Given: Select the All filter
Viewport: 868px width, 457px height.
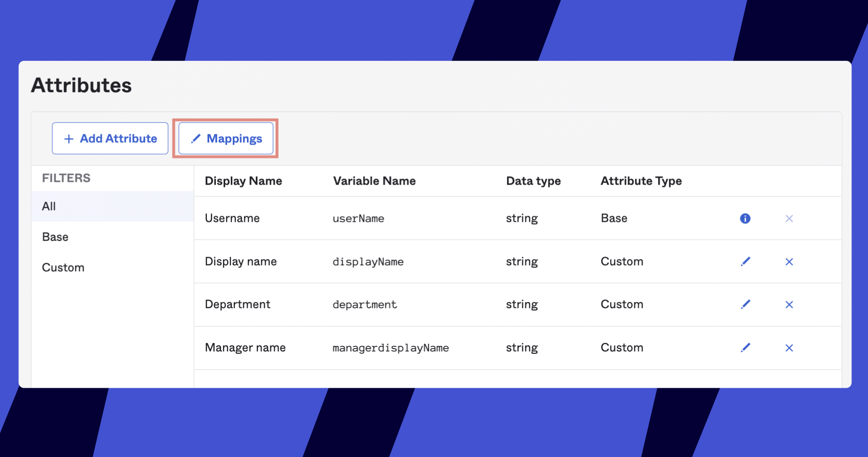Looking at the screenshot, I should pyautogui.click(x=49, y=206).
